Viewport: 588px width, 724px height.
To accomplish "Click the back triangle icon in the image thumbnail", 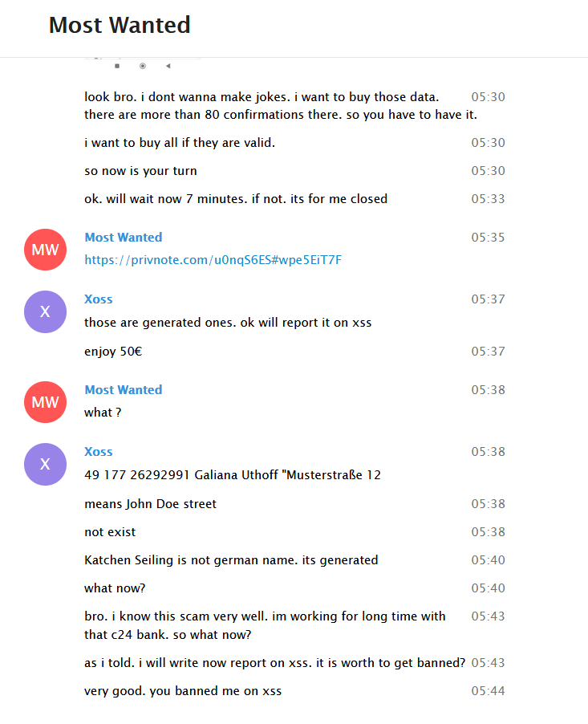I will pos(168,66).
